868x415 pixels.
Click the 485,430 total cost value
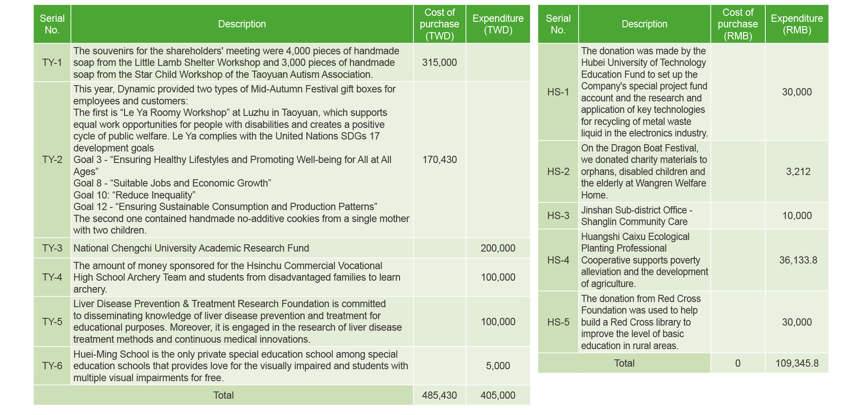coord(439,395)
